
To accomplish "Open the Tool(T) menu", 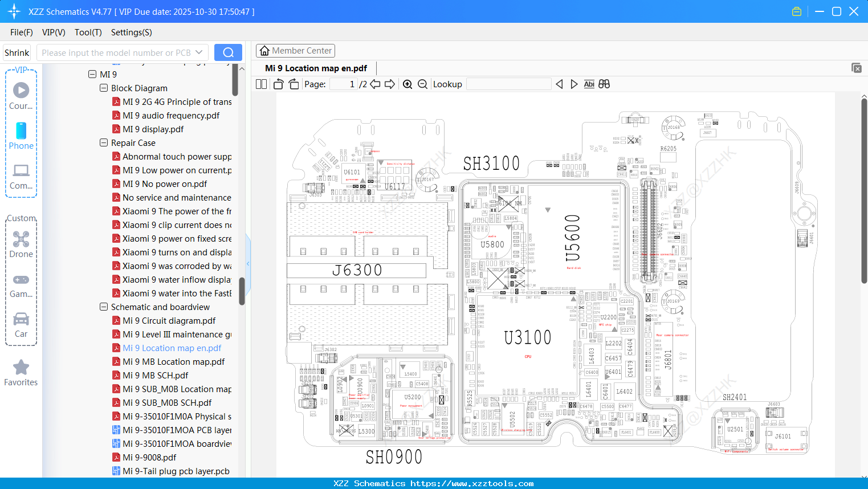I will point(88,32).
